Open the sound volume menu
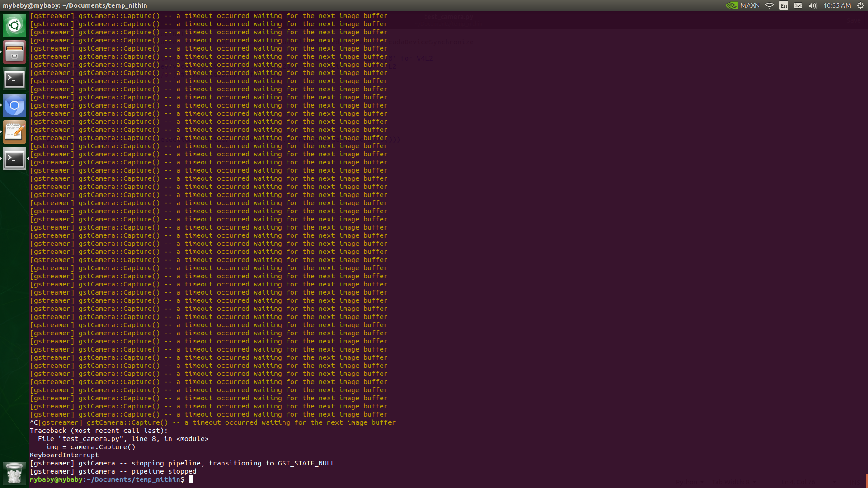Viewport: 868px width, 488px height. point(812,5)
